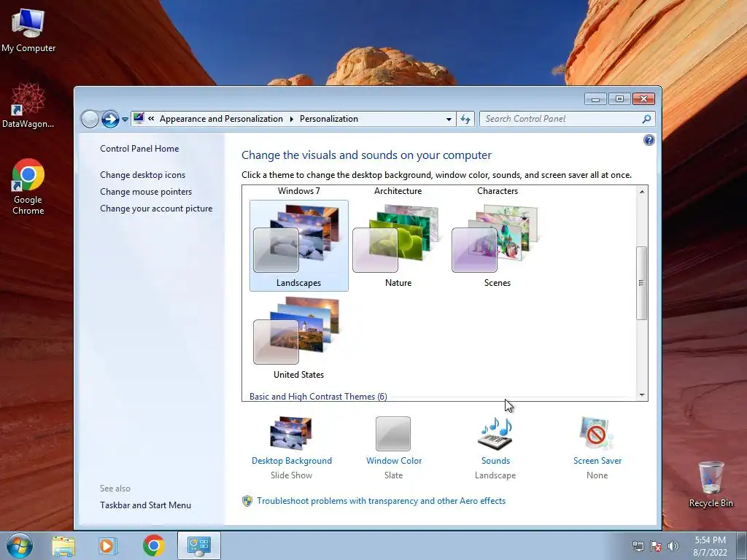Image resolution: width=747 pixels, height=560 pixels.
Task: Click the Control Panel address bar icon
Action: click(x=139, y=119)
